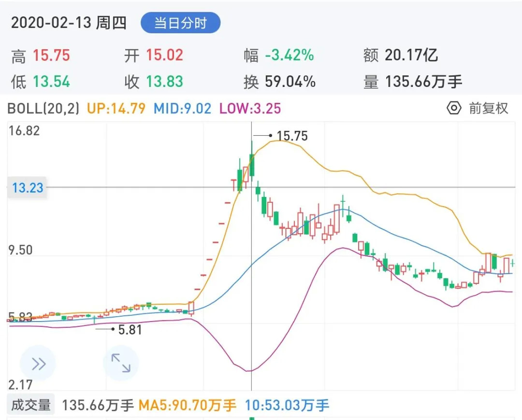Click the LOW:3.25 lower band value

(x=250, y=108)
